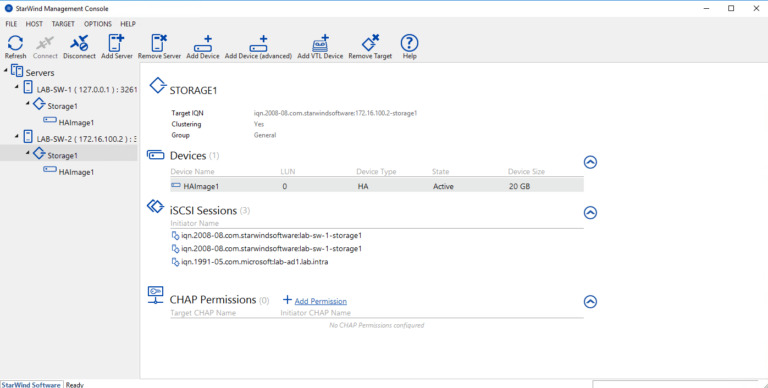Click the iSCSI Sessions section icon
This screenshot has width=768, height=388.
point(155,206)
